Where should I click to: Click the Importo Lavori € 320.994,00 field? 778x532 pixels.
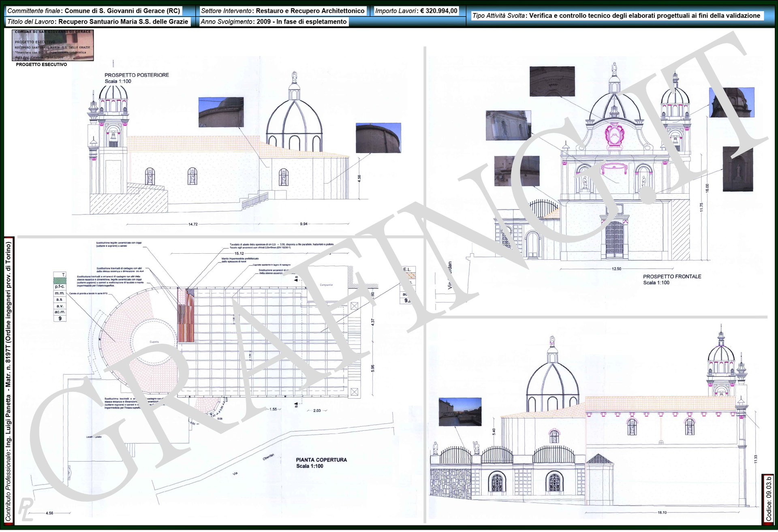pos(416,11)
